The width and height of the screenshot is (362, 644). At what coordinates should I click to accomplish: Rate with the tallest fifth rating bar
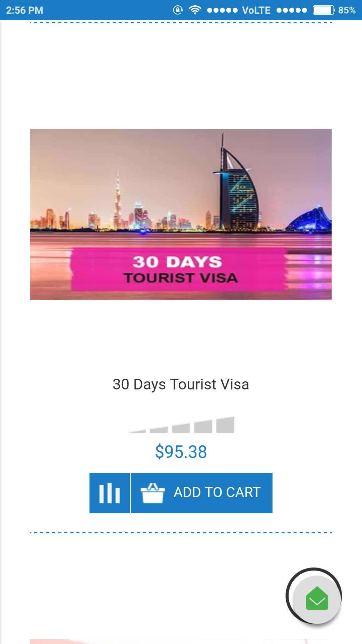pyautogui.click(x=225, y=425)
